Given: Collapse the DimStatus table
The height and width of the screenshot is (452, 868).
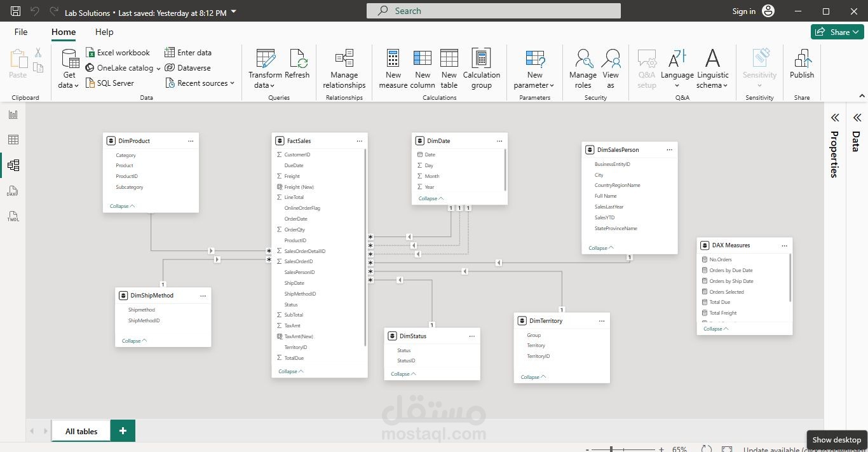Looking at the screenshot, I should (403, 374).
